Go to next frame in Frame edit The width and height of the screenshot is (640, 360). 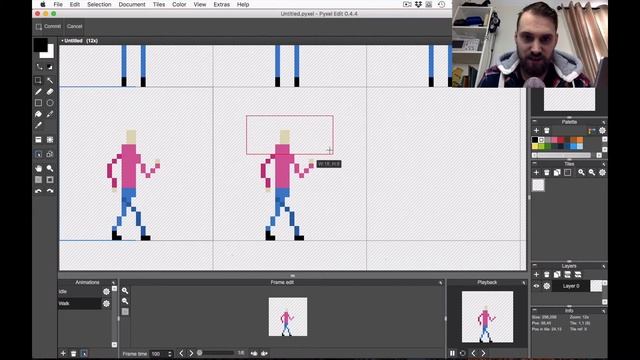[191, 353]
